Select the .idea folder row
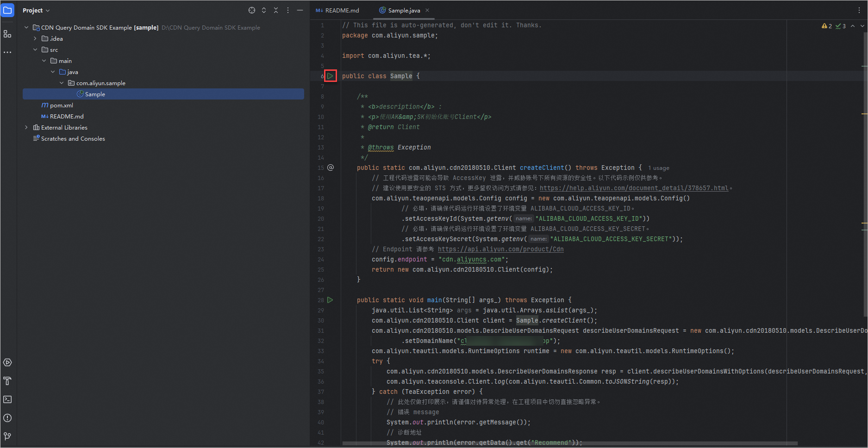 coord(163,39)
